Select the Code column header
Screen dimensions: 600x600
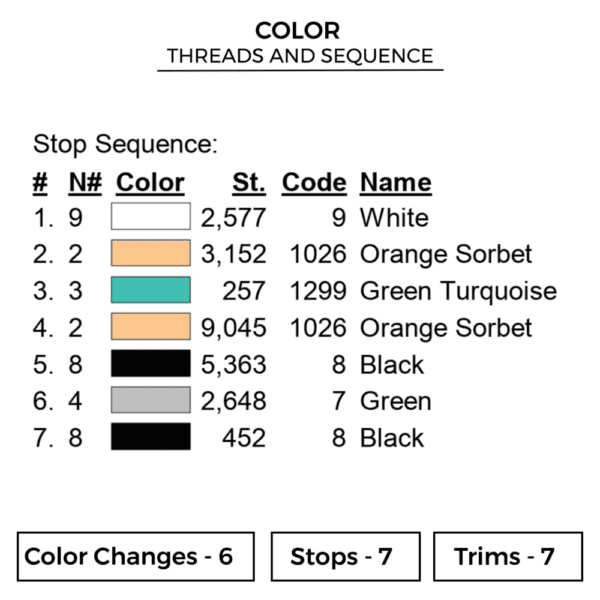coord(313,183)
